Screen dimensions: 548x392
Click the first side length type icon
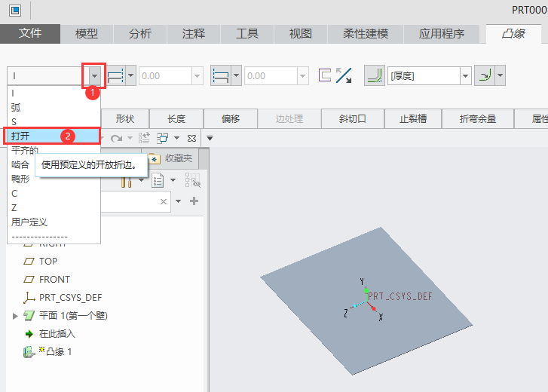click(115, 75)
